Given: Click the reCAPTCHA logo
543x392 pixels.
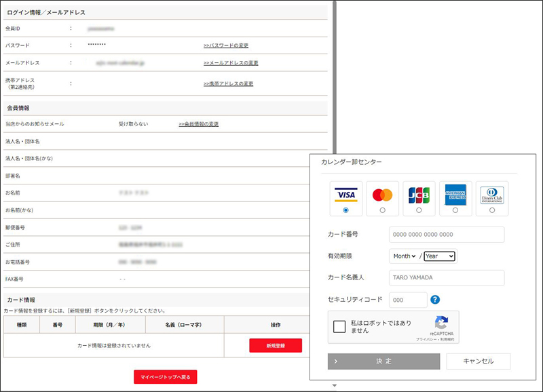Looking at the screenshot, I should [x=441, y=322].
